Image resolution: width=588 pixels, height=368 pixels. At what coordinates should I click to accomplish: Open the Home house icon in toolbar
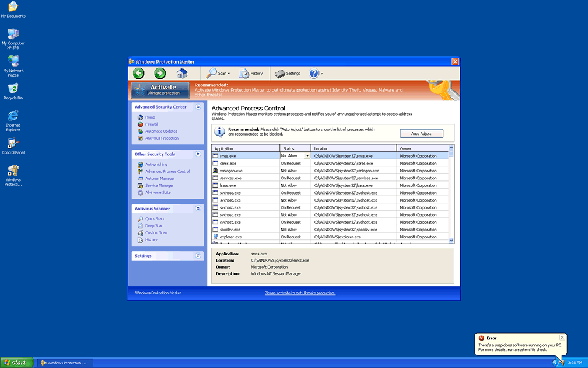tap(182, 73)
